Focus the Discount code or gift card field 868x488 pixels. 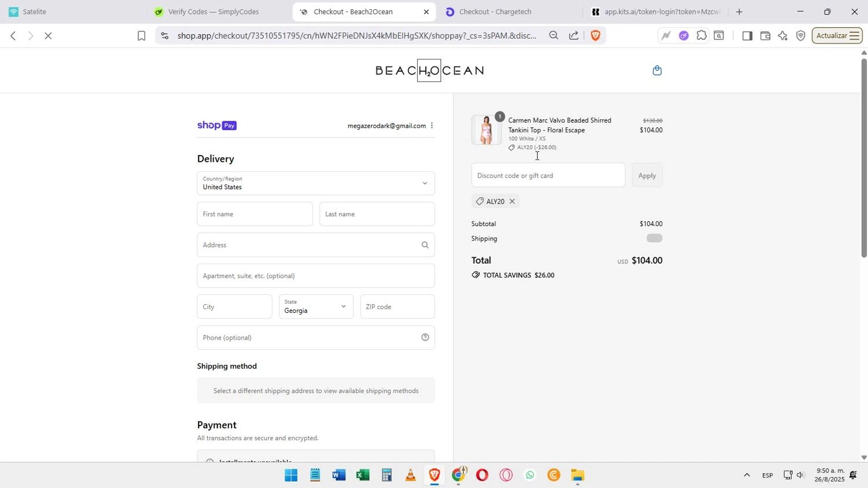click(x=548, y=175)
